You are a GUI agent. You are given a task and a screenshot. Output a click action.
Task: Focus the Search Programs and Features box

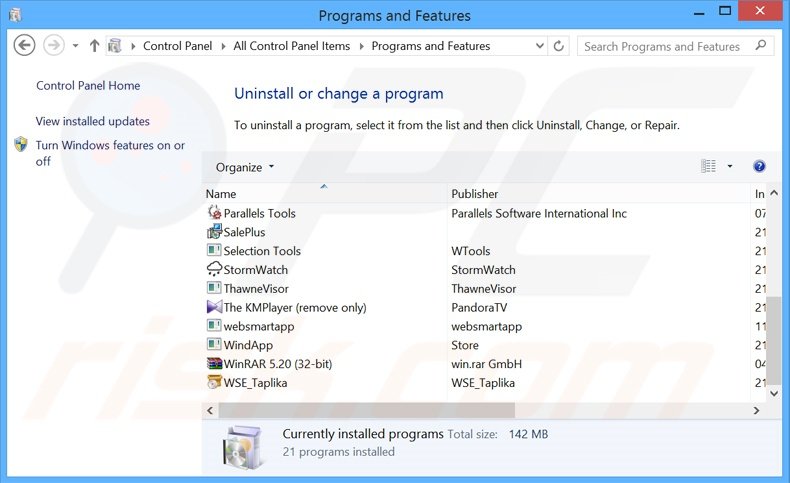click(675, 46)
